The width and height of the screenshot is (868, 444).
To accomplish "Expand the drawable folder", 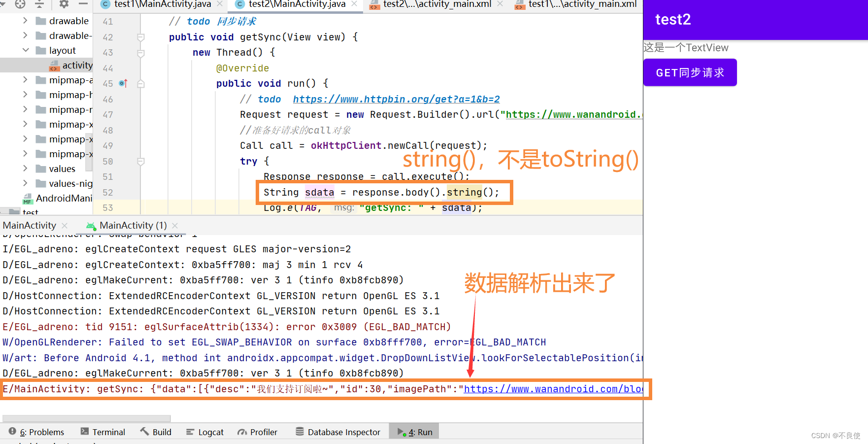I will [25, 21].
